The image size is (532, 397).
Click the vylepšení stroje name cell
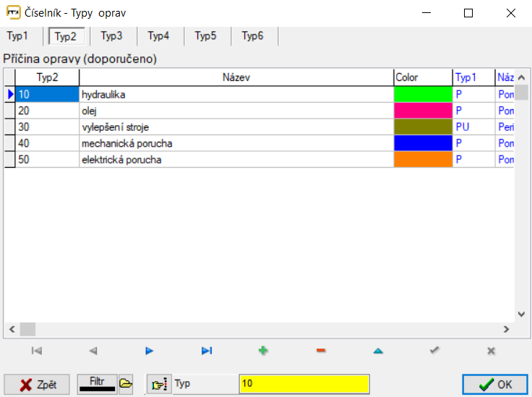(236, 127)
